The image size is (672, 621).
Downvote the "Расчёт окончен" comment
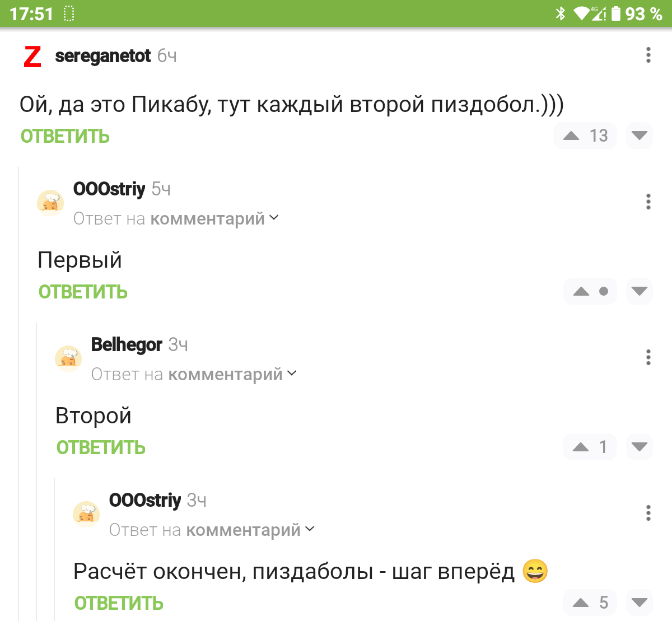click(x=639, y=603)
